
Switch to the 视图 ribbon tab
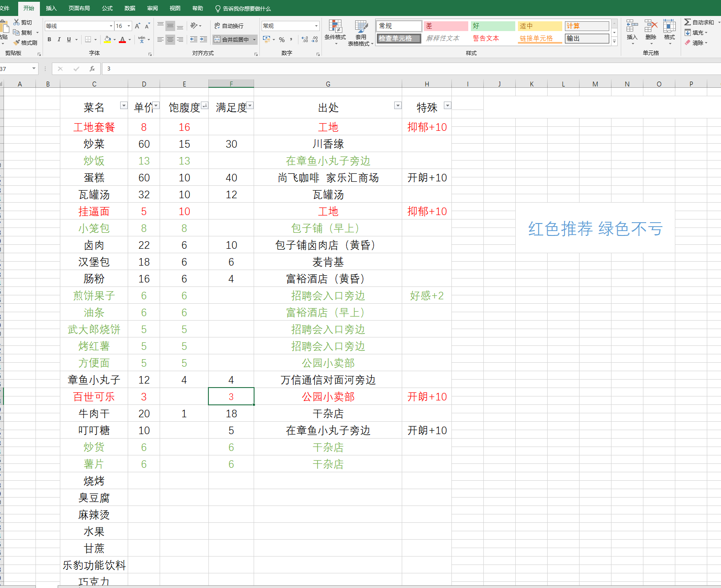click(175, 8)
